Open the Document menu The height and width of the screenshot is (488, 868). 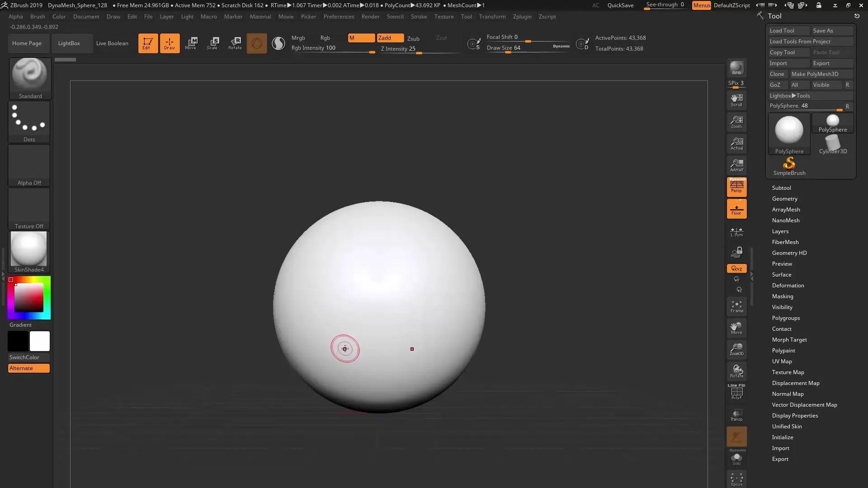[86, 17]
